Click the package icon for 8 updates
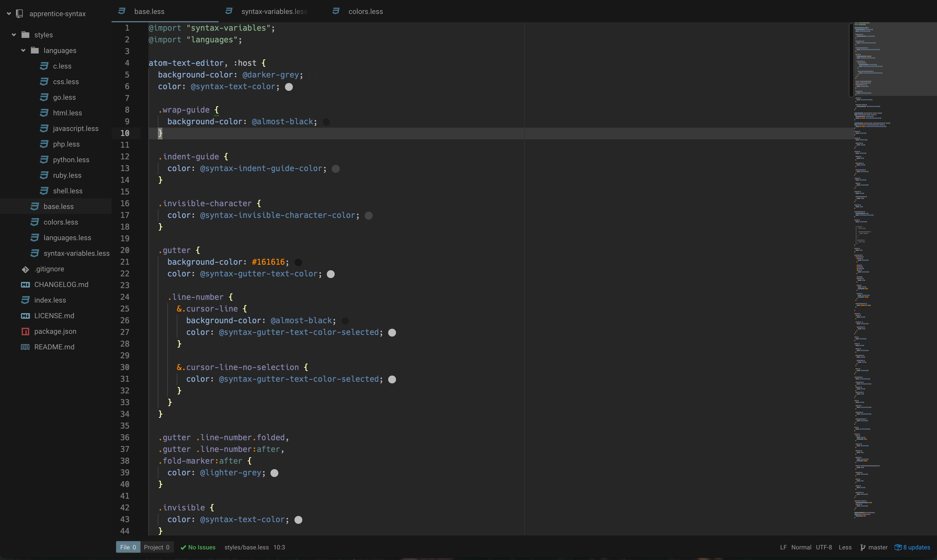This screenshot has width=937, height=560. point(898,547)
